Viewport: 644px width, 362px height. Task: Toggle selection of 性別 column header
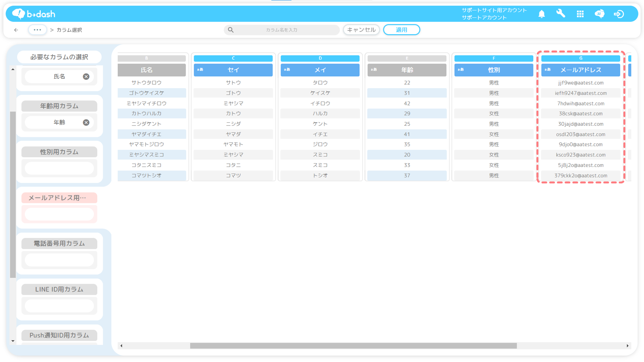pyautogui.click(x=494, y=70)
